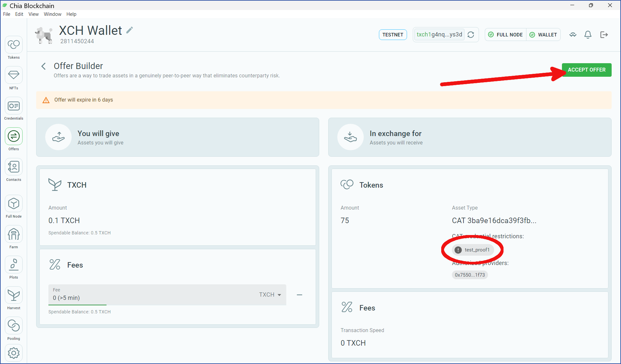The image size is (621, 364).
Task: Open the Settings gear in sidebar
Action: click(x=14, y=353)
